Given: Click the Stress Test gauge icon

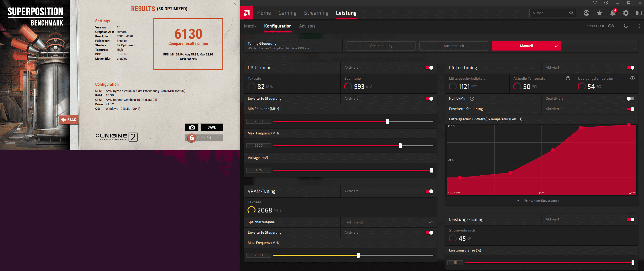Looking at the screenshot, I should (x=611, y=26).
